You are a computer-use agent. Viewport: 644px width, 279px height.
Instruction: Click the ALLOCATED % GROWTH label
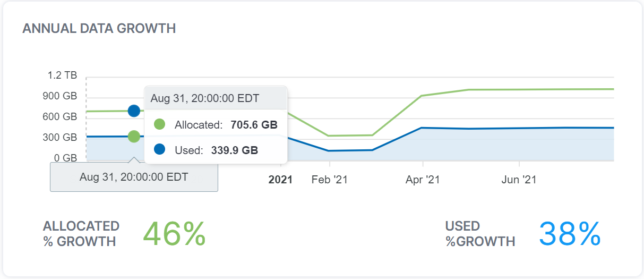[81, 234]
